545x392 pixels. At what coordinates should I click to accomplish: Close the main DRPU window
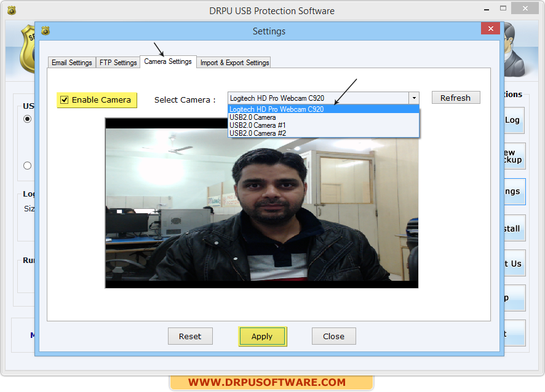pos(525,9)
